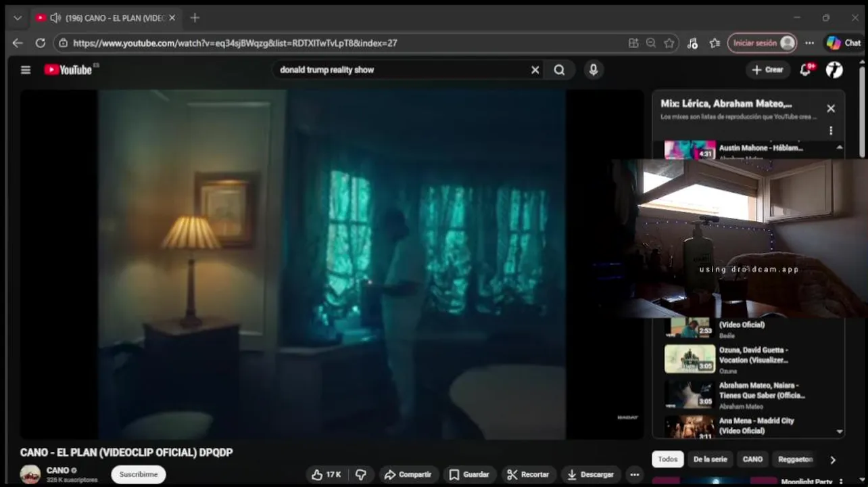Add this page to favorites star
The image size is (868, 487).
[669, 43]
